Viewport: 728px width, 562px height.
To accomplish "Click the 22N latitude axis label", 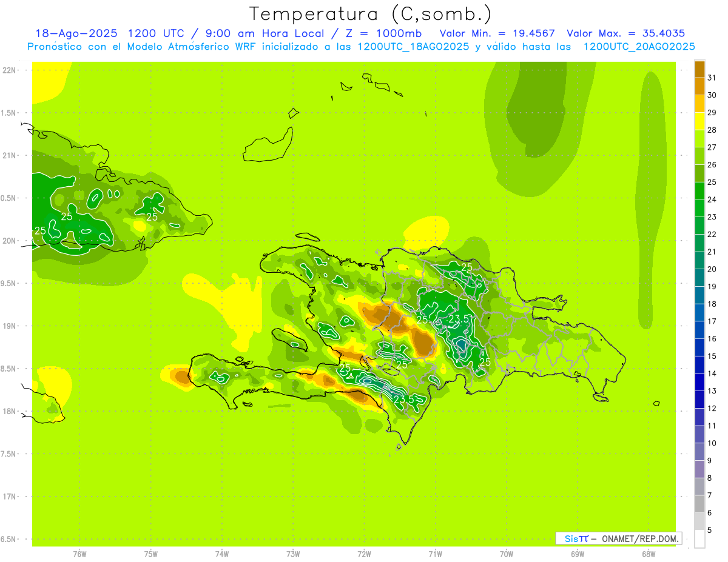I will 9,70.
